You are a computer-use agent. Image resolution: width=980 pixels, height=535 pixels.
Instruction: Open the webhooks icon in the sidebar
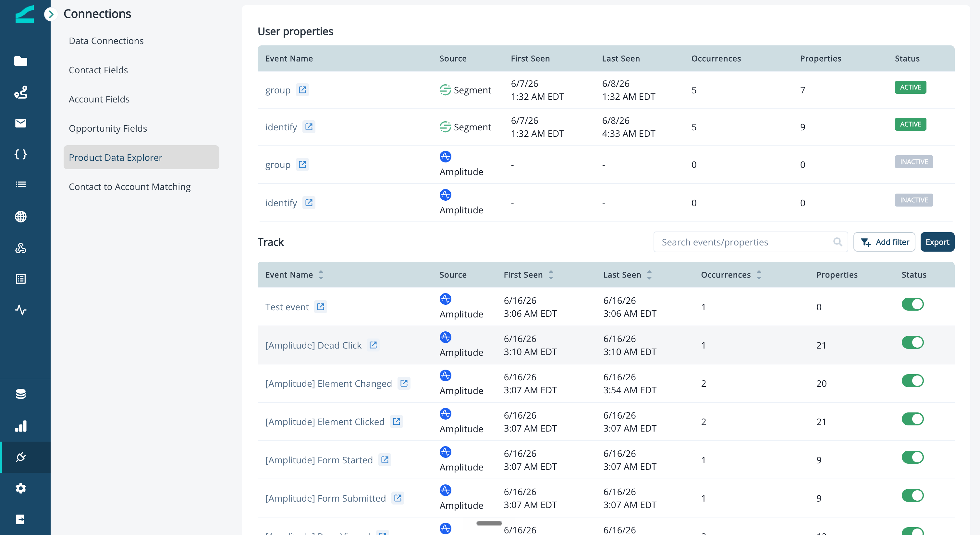point(20,248)
